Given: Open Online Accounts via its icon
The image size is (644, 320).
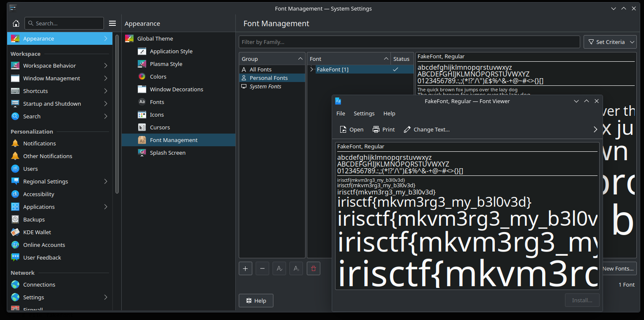Looking at the screenshot, I should 15,245.
